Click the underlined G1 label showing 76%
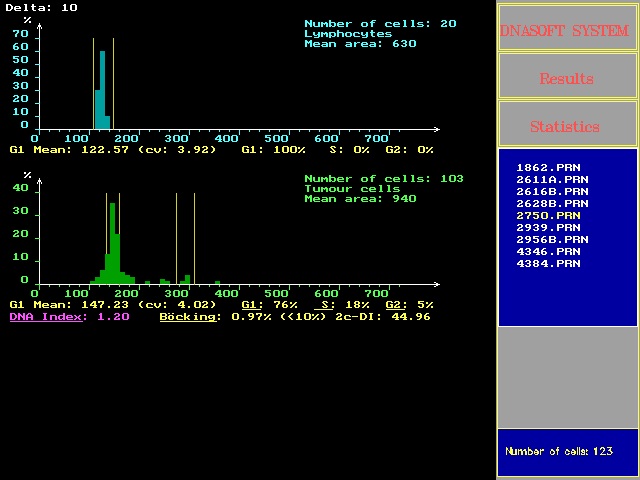Viewport: 640px width, 480px height. point(252,304)
